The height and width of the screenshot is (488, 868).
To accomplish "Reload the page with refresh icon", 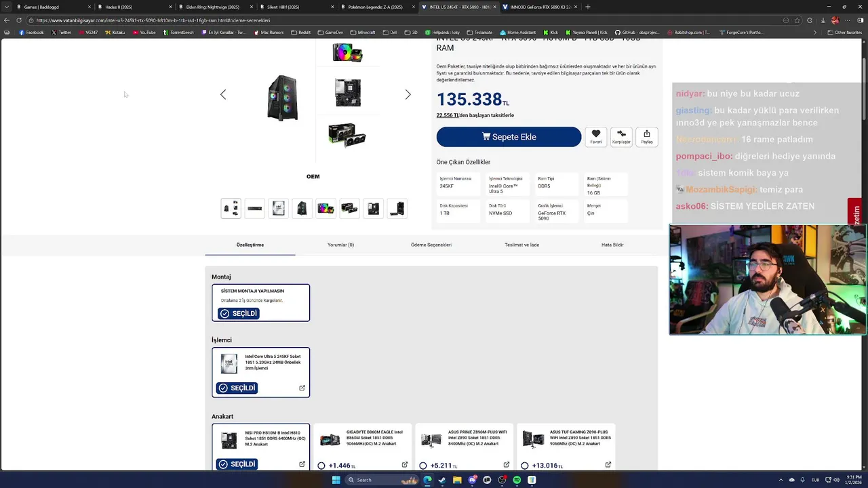I will click(19, 20).
